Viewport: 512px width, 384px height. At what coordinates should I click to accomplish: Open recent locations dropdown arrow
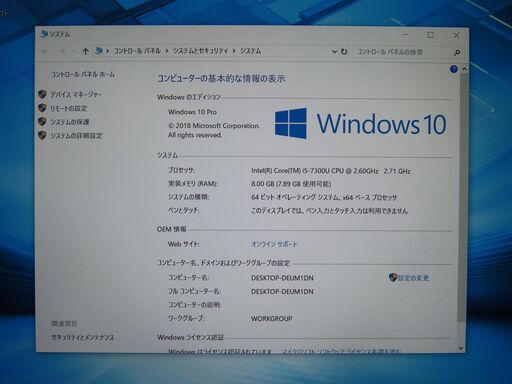[74, 51]
